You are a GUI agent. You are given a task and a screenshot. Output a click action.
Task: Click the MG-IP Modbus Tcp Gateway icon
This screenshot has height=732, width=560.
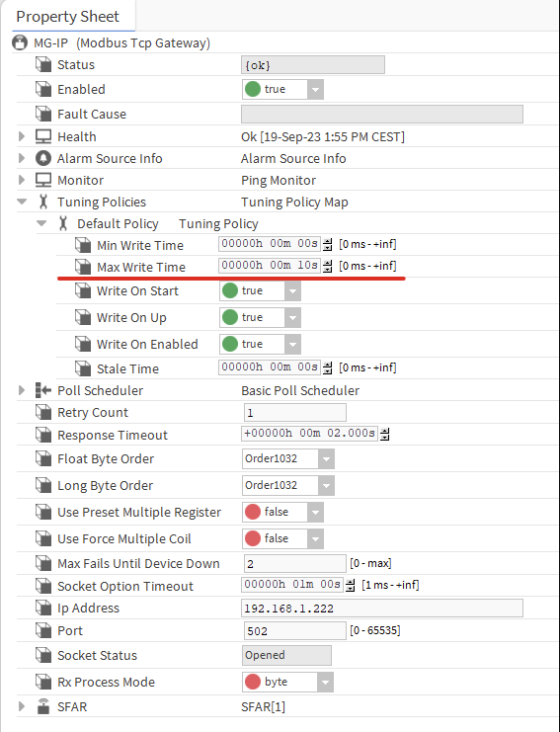click(20, 42)
